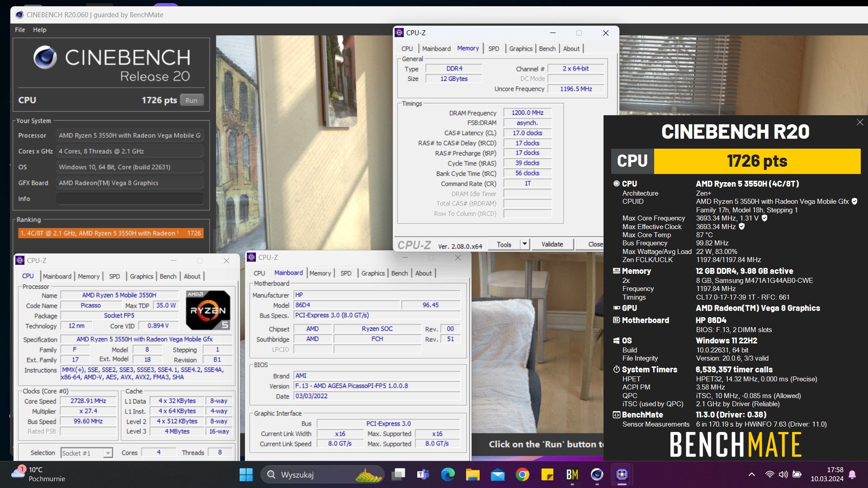
Task: Open File Explorer from taskbar
Action: 473,474
